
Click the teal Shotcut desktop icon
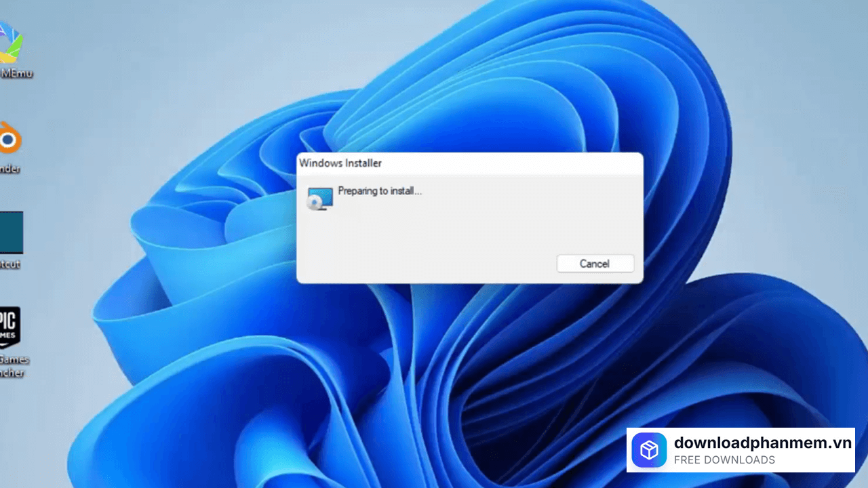pyautogui.click(x=11, y=232)
